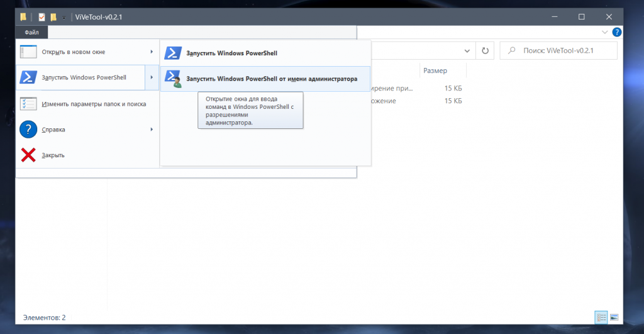644x334 pixels.
Task: Click the blue Справка question mark icon
Action: pos(28,130)
